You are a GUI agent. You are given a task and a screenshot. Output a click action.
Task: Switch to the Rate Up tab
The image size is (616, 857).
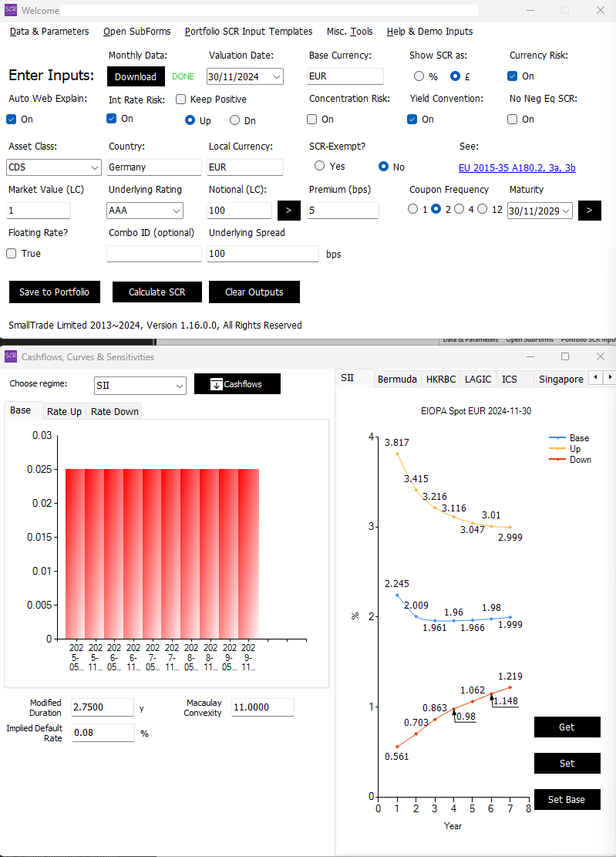point(64,411)
